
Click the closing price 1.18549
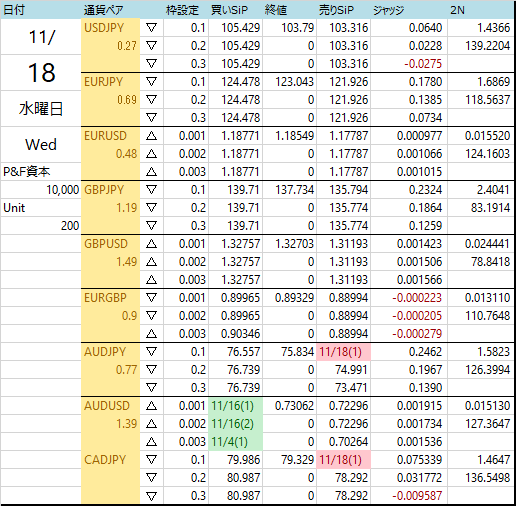tap(295, 136)
